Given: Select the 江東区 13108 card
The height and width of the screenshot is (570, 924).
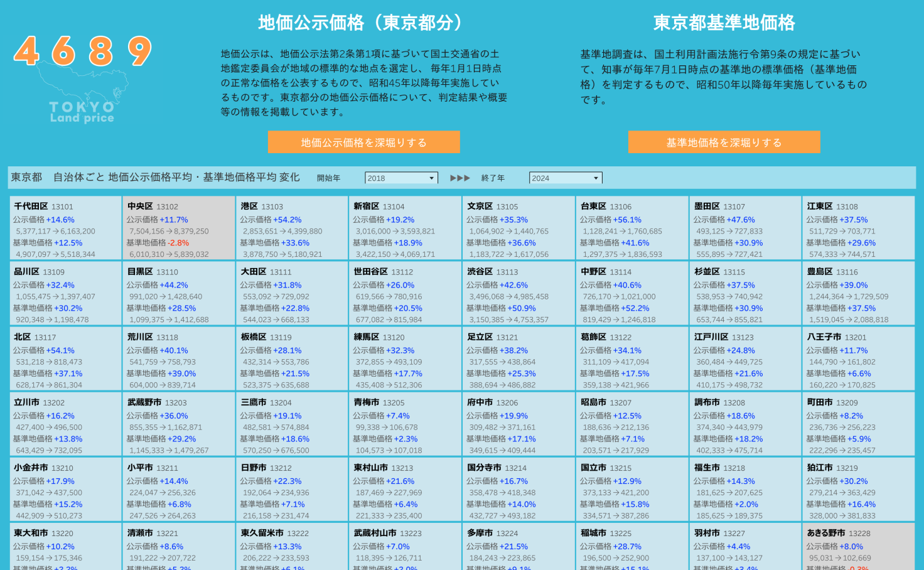Looking at the screenshot, I should [859, 228].
